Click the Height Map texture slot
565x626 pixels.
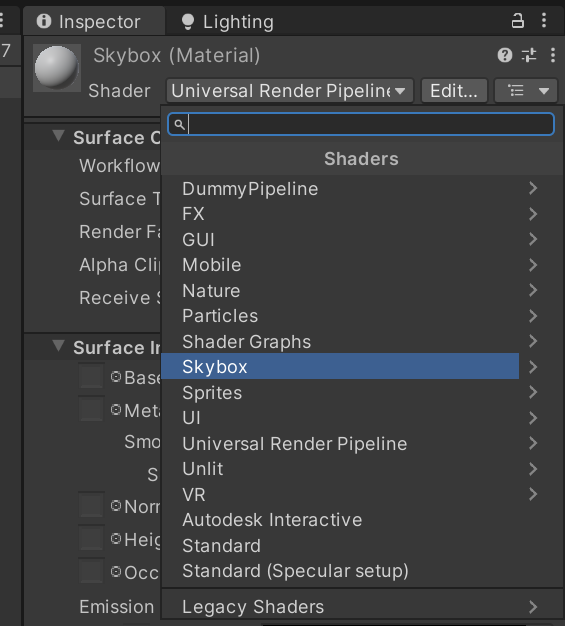pyautogui.click(x=91, y=538)
